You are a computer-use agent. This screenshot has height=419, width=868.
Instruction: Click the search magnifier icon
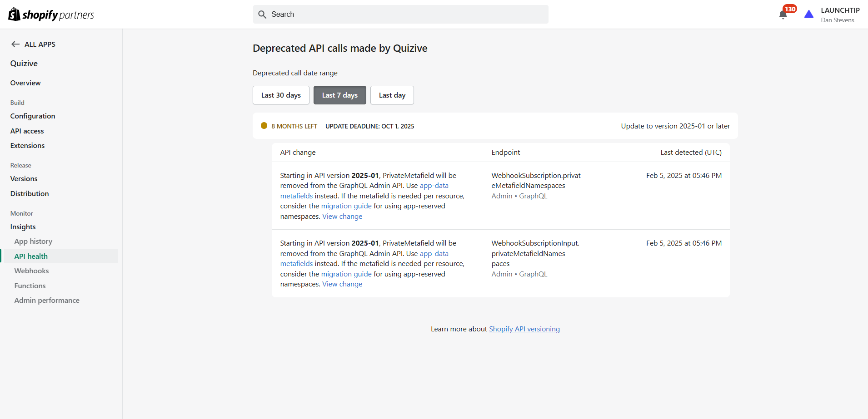point(262,15)
